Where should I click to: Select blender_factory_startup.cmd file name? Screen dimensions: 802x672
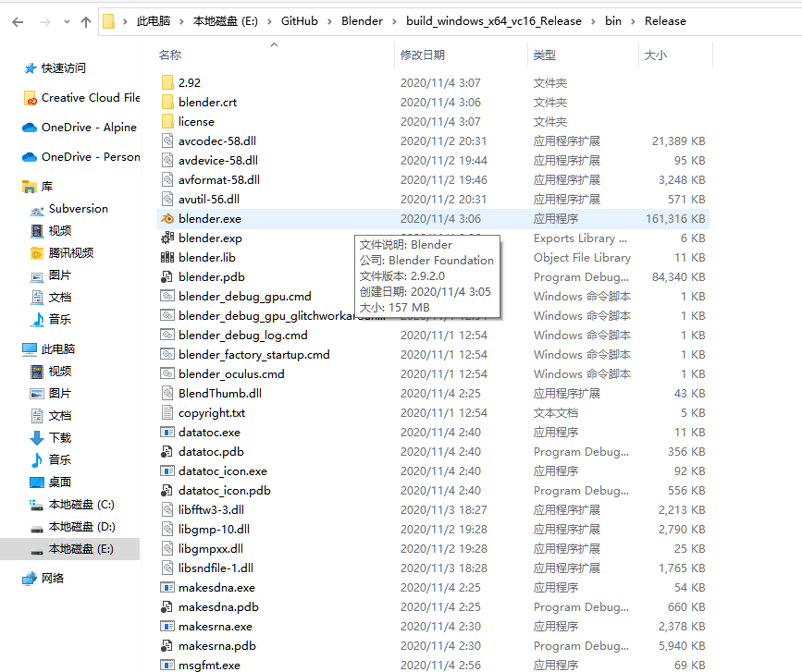(x=254, y=355)
